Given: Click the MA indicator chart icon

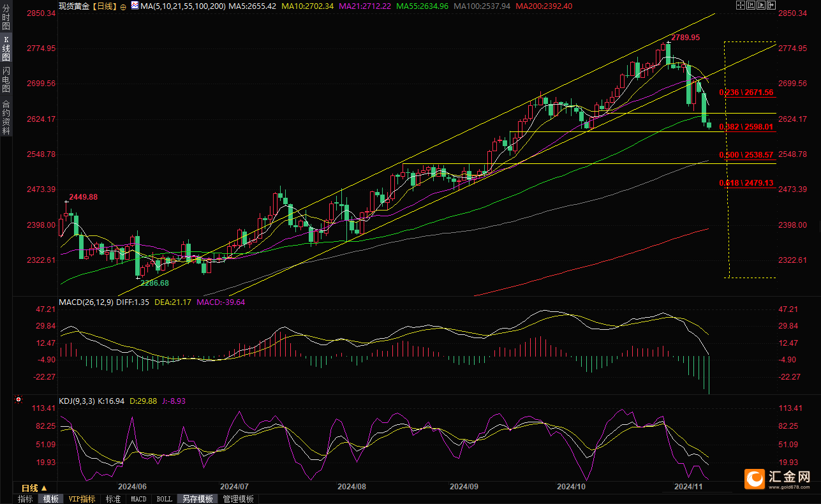Looking at the screenshot, I should [x=135, y=6].
